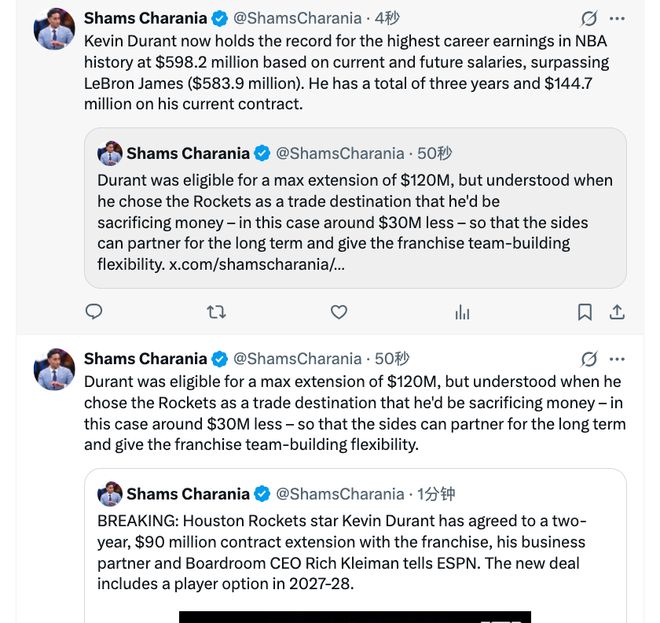
Task: Open more options menu on second tweet
Action: [617, 359]
